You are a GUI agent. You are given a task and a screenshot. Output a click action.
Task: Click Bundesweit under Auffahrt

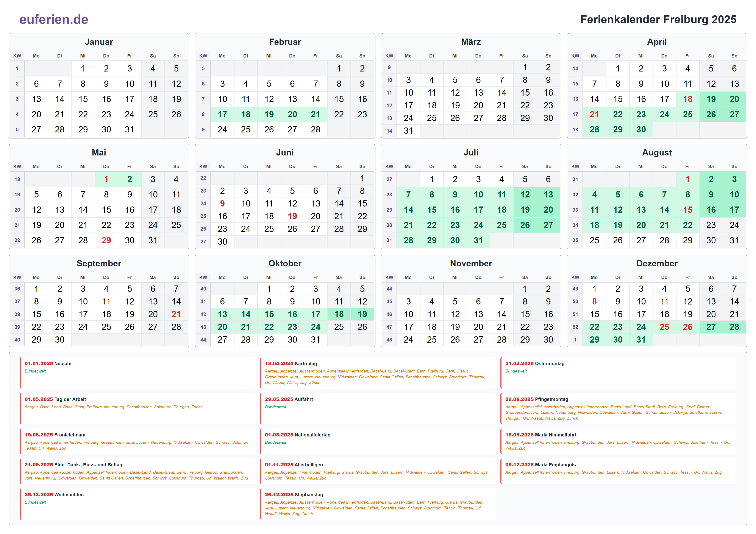coord(276,407)
